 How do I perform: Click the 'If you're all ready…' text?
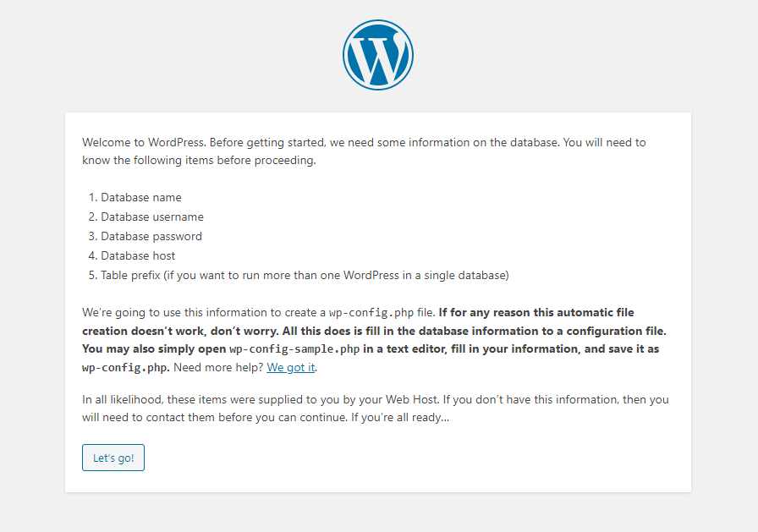point(400,418)
